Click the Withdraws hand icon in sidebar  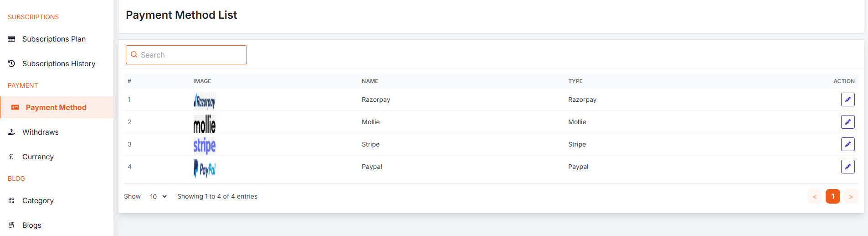coord(11,132)
